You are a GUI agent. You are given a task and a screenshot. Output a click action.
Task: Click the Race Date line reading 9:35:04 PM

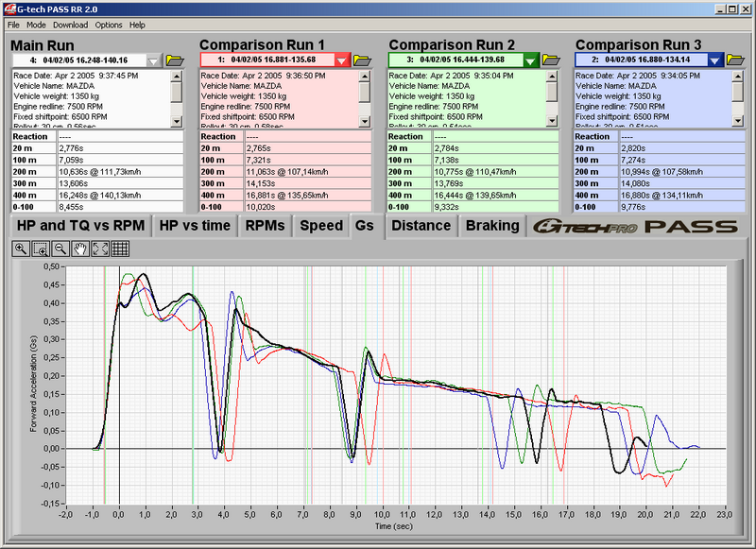tap(452, 76)
